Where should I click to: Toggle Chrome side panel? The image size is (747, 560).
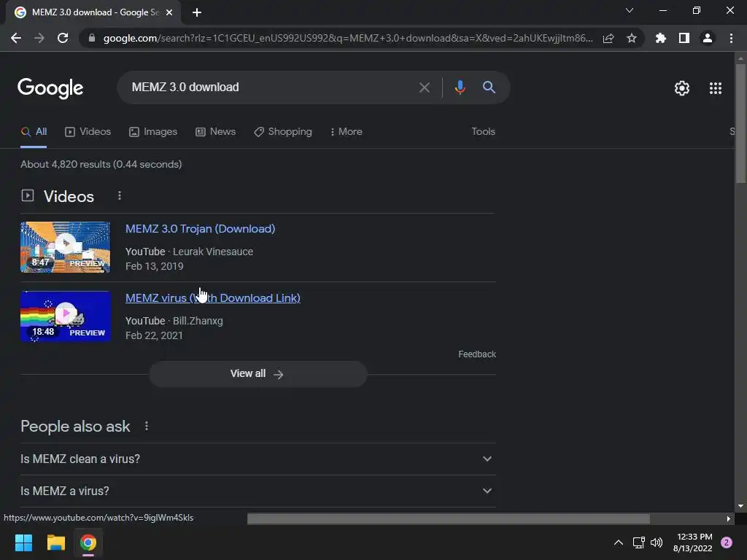pos(684,38)
